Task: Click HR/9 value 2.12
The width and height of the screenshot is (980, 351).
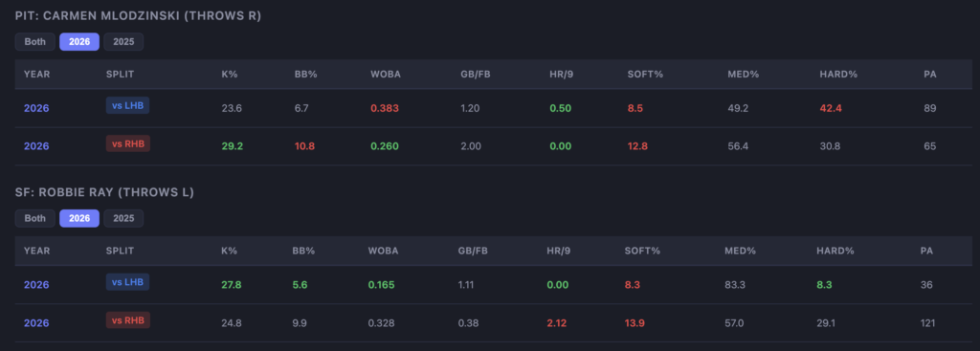Action: pyautogui.click(x=557, y=323)
